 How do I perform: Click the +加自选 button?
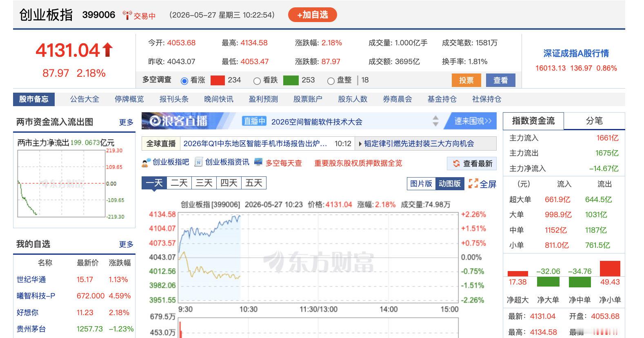313,15
